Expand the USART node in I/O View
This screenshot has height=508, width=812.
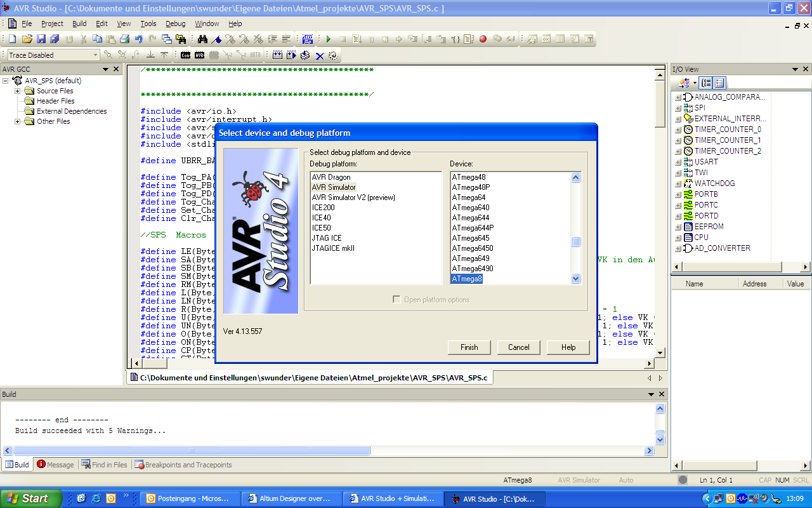click(x=678, y=162)
